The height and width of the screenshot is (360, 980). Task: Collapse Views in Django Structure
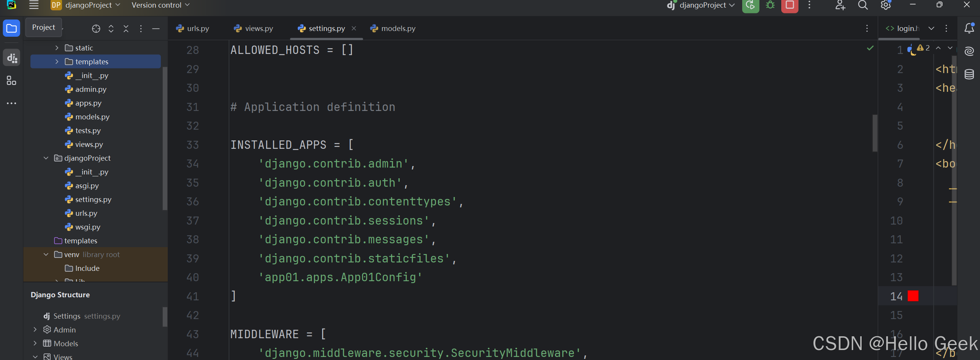coord(35,357)
